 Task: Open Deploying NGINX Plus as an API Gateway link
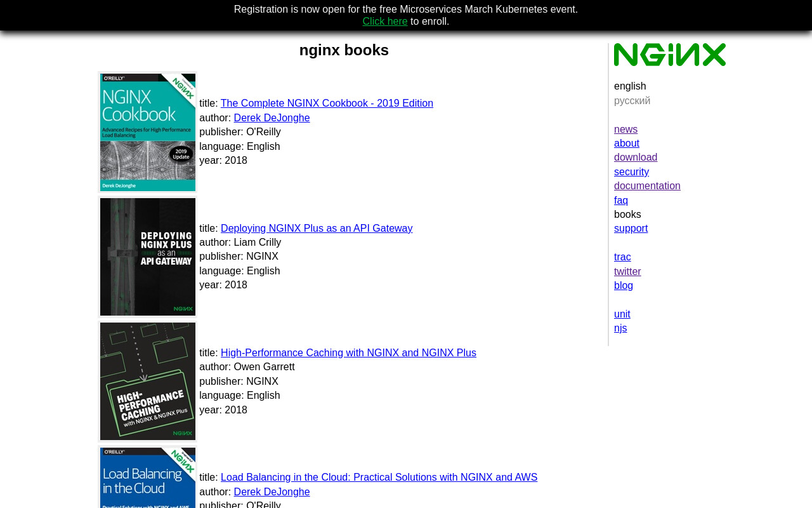click(x=317, y=229)
